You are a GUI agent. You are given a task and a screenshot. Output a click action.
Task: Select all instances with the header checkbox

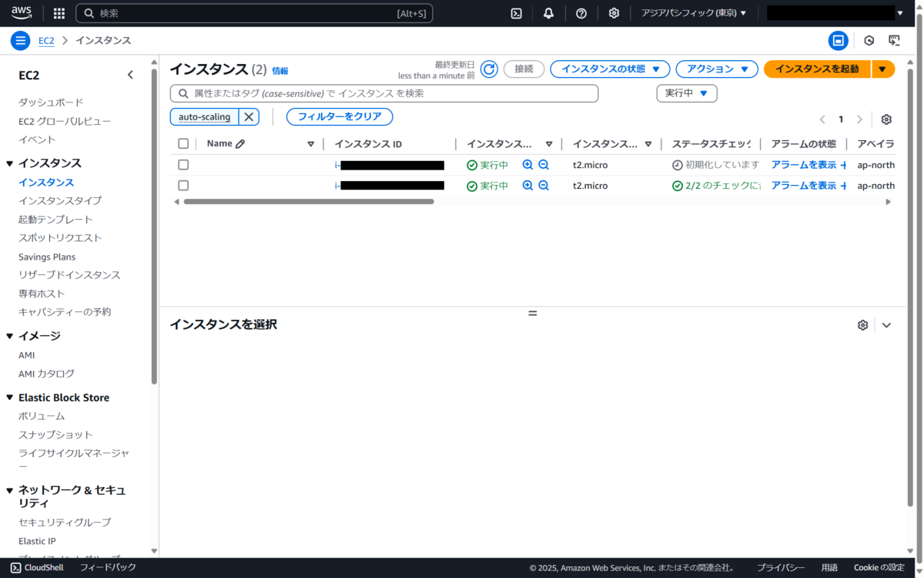pos(183,143)
